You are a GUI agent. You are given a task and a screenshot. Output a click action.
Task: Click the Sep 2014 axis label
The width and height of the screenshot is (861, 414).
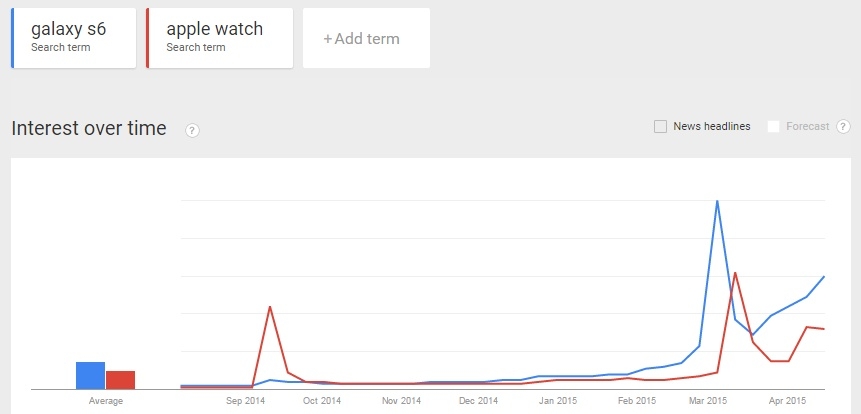246,401
